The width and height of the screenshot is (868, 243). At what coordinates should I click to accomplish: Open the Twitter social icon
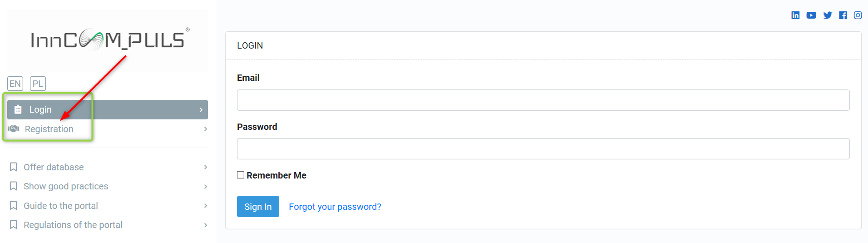pos(828,15)
